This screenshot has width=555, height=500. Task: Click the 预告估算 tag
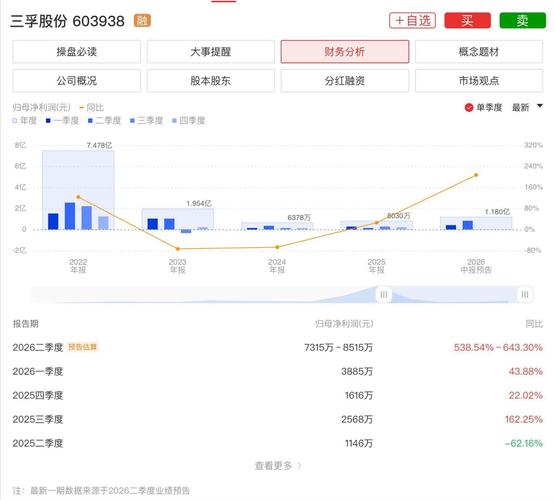pyautogui.click(x=83, y=347)
